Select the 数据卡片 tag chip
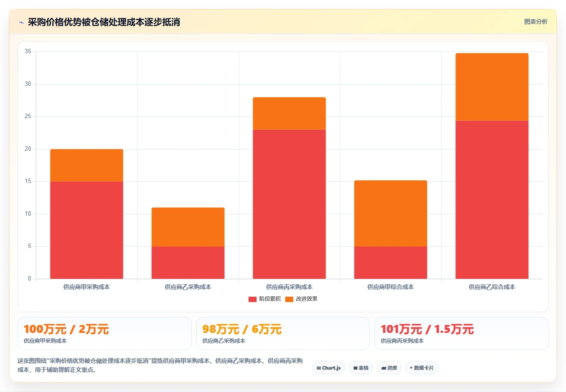 (x=422, y=368)
